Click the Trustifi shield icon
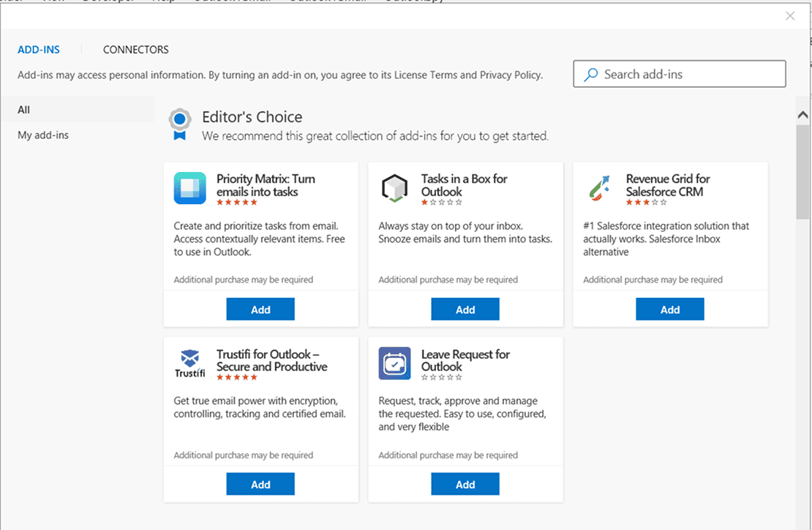Viewport: 812px width, 530px height. point(189,359)
